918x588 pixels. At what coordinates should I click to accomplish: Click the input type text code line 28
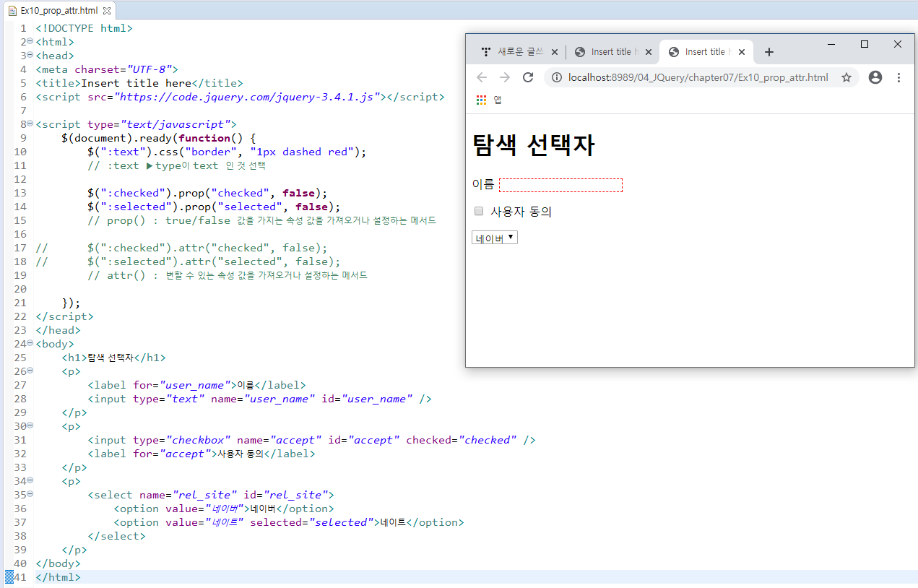coord(259,399)
